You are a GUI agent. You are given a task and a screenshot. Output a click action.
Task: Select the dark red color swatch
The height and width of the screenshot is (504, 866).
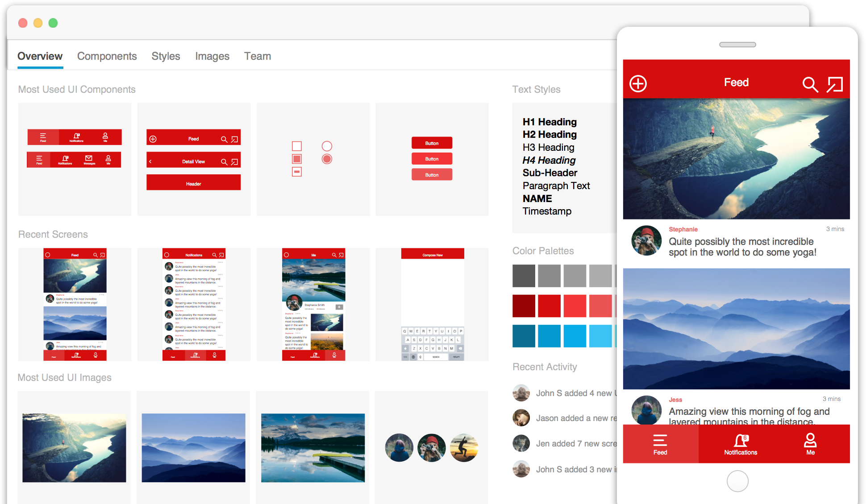click(x=523, y=306)
